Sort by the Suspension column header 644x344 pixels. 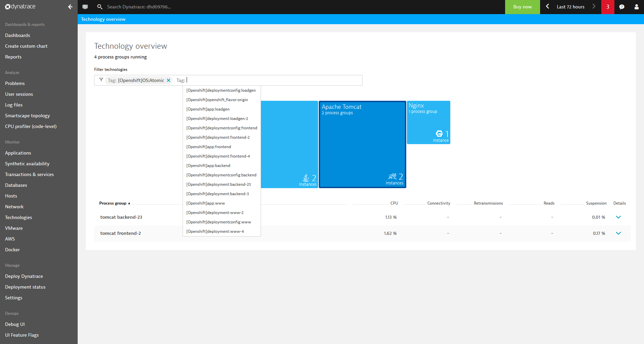[x=596, y=203]
